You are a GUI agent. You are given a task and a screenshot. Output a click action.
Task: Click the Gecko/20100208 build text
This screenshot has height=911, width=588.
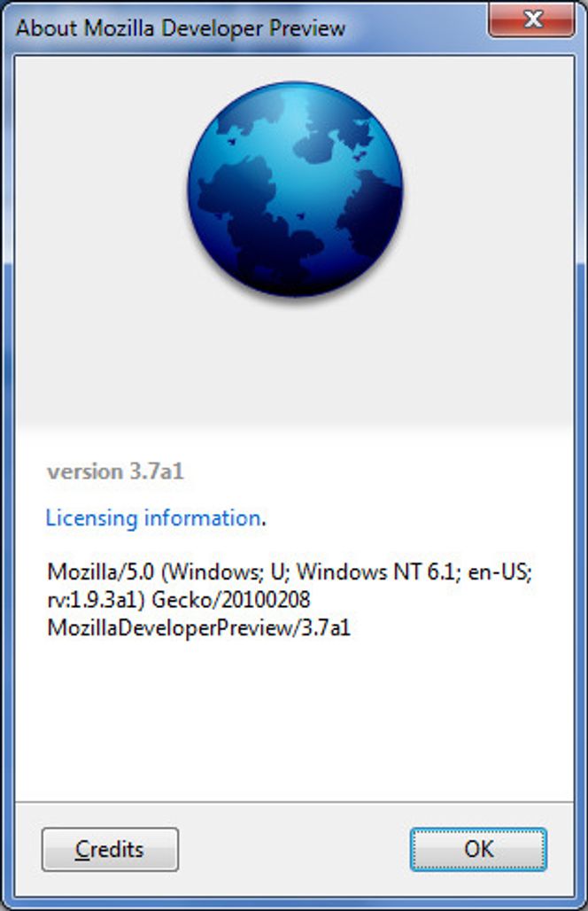pos(231,600)
